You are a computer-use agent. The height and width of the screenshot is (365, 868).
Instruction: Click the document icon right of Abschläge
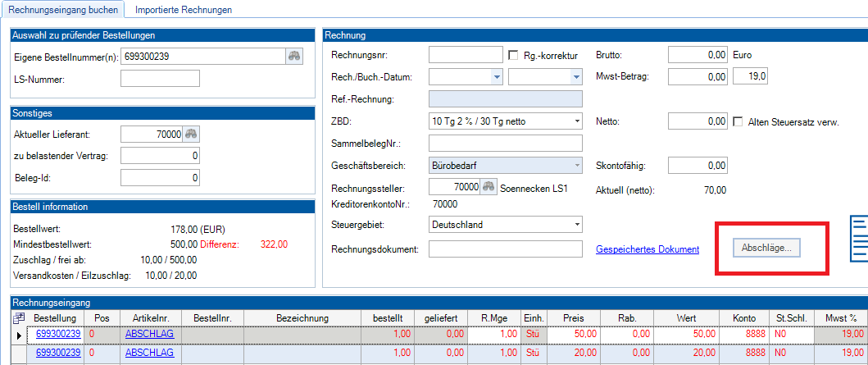click(x=859, y=239)
